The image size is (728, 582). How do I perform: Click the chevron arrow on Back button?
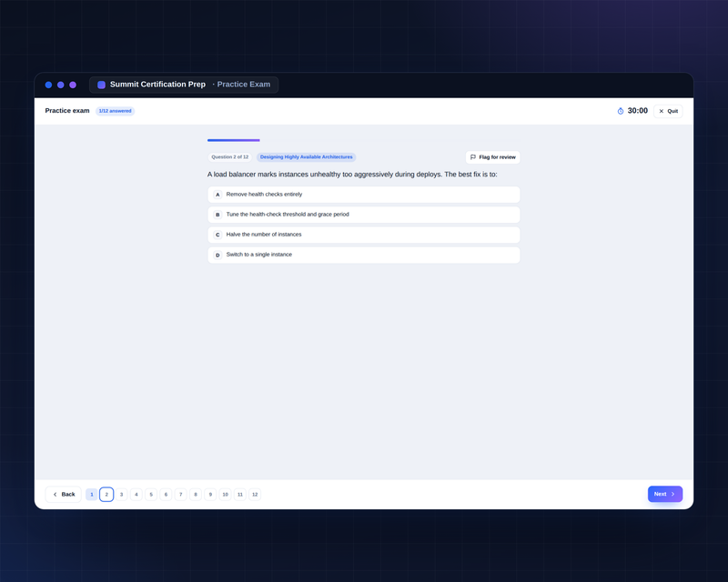[x=55, y=495]
